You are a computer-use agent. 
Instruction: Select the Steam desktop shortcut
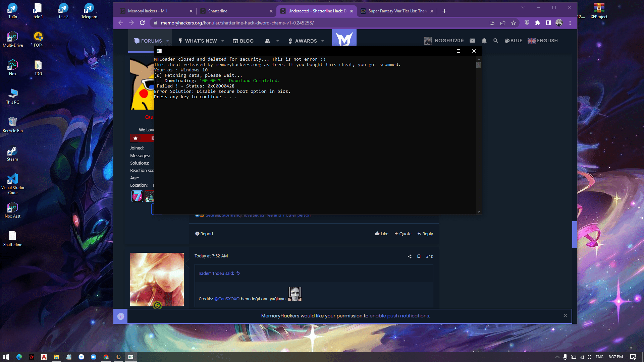13,153
